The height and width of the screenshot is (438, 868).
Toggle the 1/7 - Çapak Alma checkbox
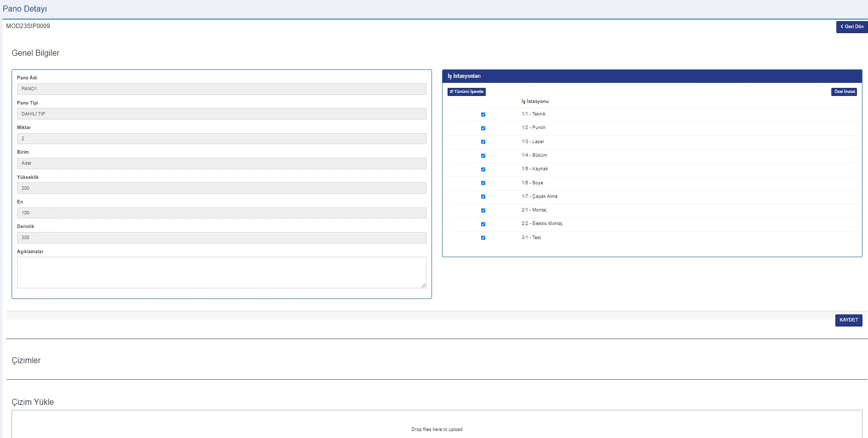pyautogui.click(x=483, y=196)
